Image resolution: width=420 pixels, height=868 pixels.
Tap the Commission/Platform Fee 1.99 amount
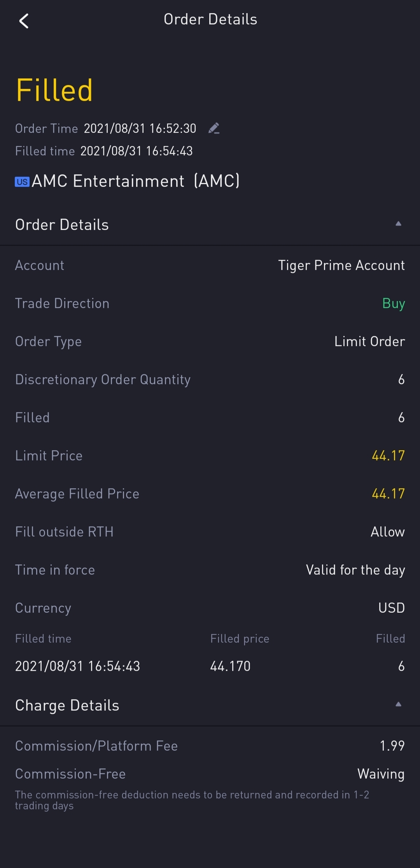[x=392, y=746]
